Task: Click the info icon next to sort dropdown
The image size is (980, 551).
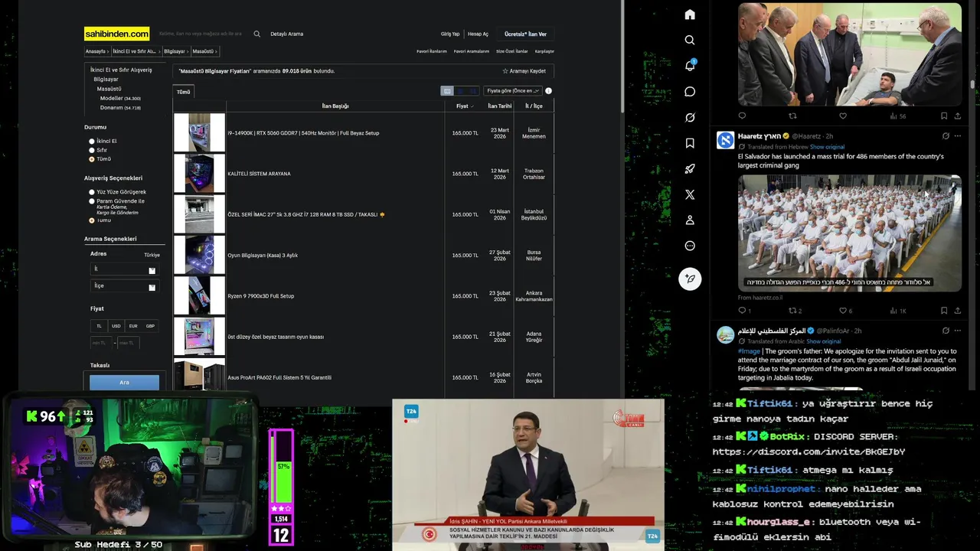Action: [x=548, y=90]
